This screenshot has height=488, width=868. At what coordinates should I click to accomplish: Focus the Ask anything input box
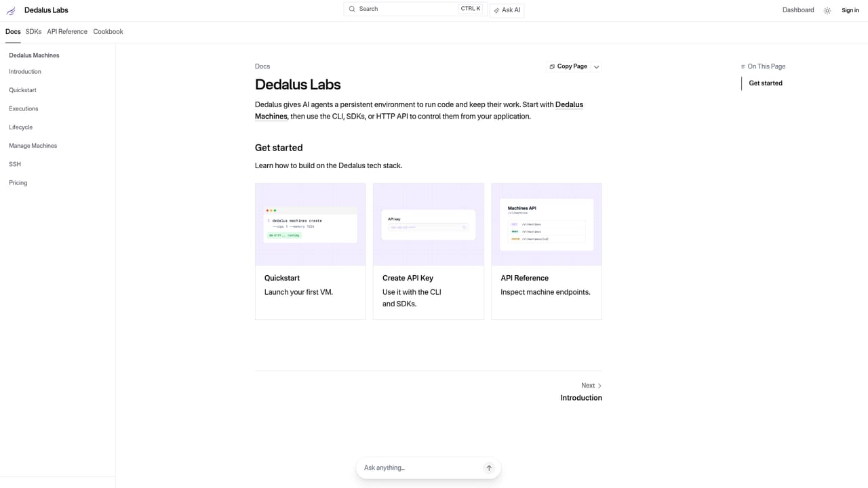click(x=420, y=468)
